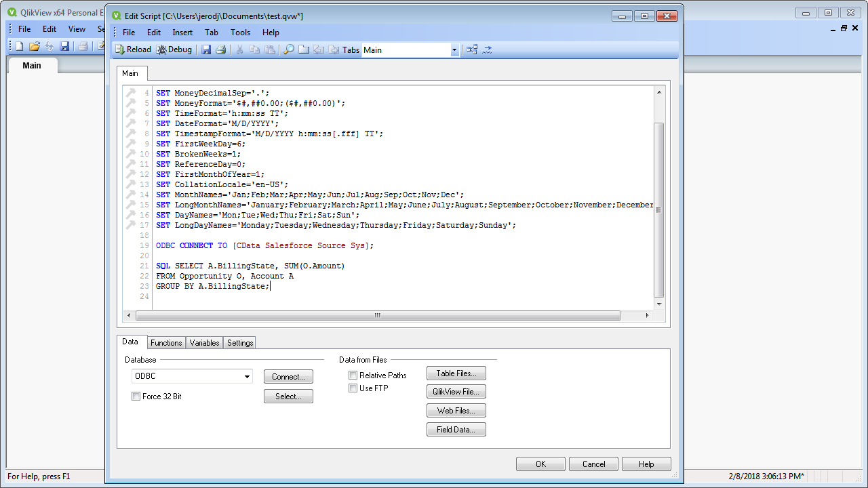Open the Tabs dropdown showing Main
868x488 pixels.
(x=454, y=50)
